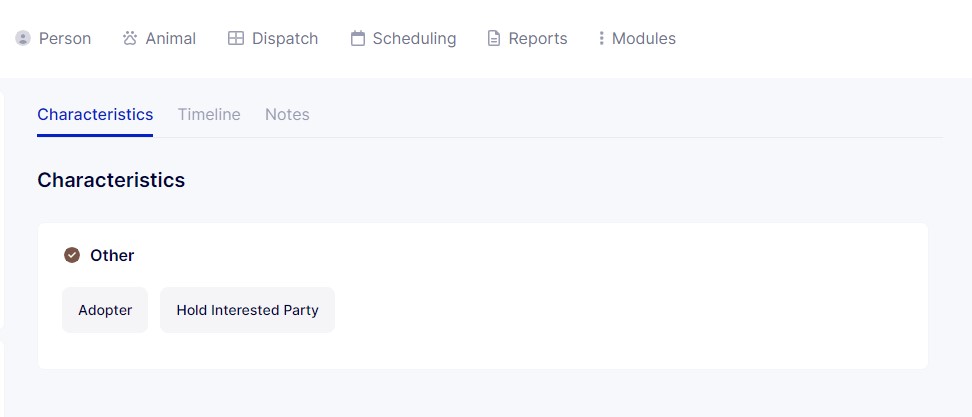Image resolution: width=972 pixels, height=417 pixels.
Task: Open the Reports menu label
Action: tap(538, 39)
